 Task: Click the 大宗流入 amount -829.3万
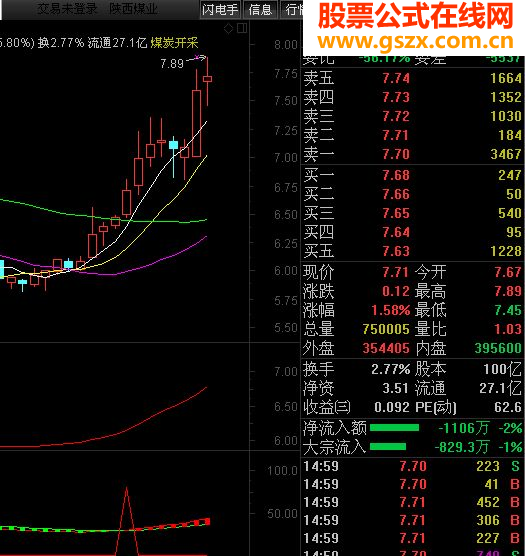(x=462, y=447)
